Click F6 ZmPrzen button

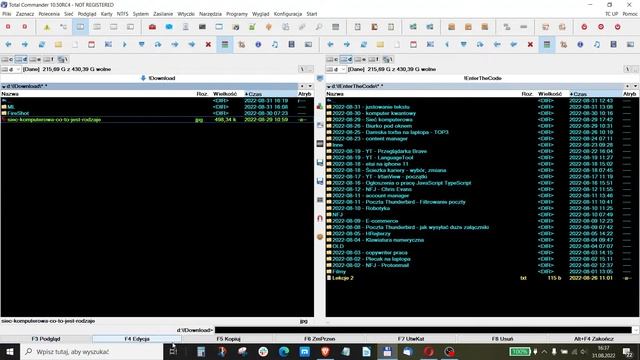tap(320, 339)
